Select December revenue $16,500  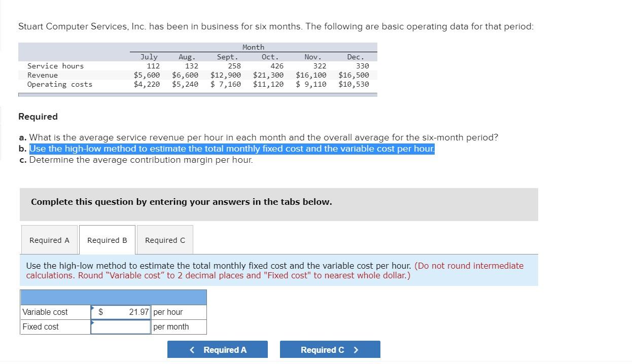point(354,75)
